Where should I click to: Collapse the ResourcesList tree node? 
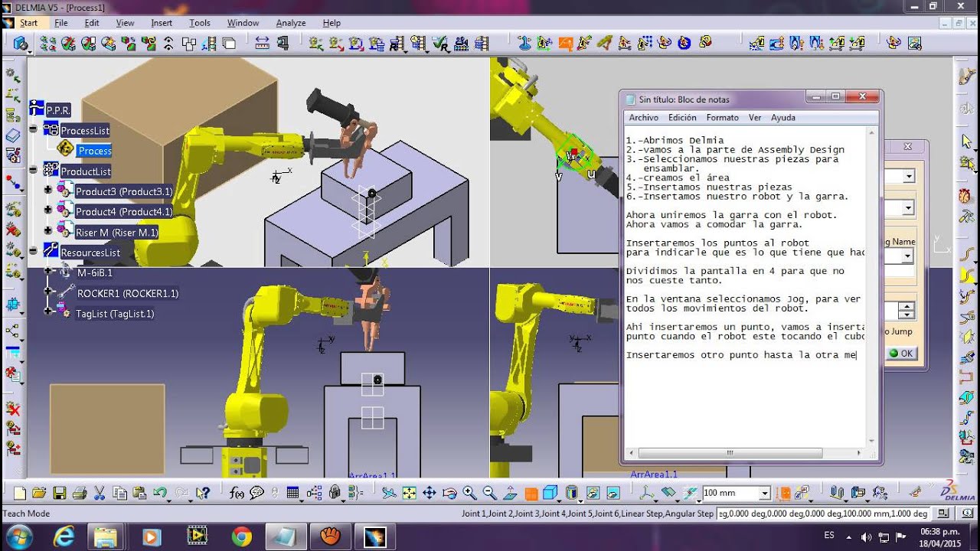34,251
